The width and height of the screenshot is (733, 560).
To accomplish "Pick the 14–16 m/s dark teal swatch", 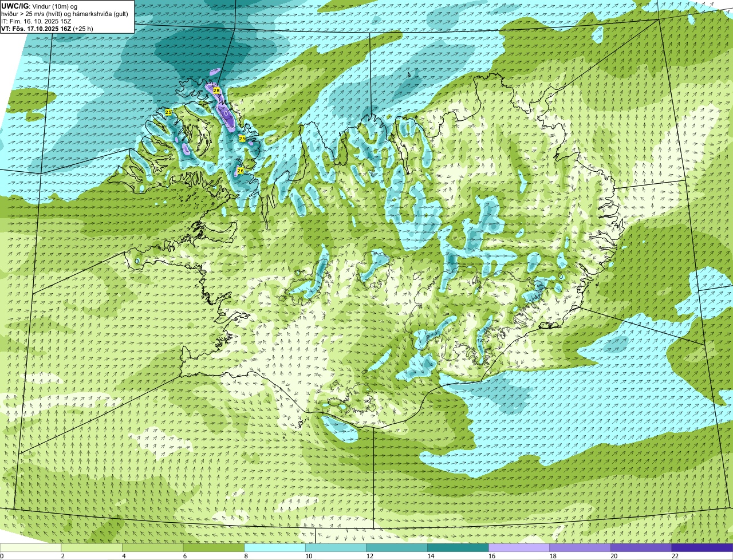I will coord(458,547).
